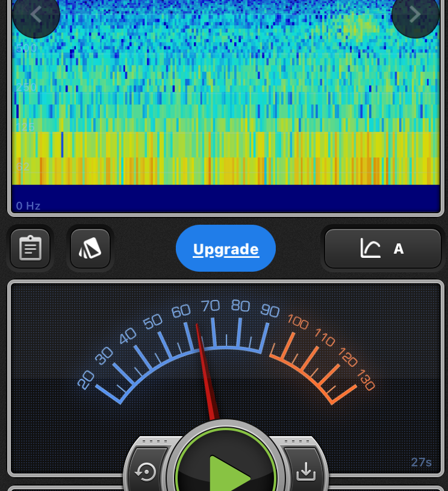
Task: Open the clipboard notes icon
Action: pos(30,248)
